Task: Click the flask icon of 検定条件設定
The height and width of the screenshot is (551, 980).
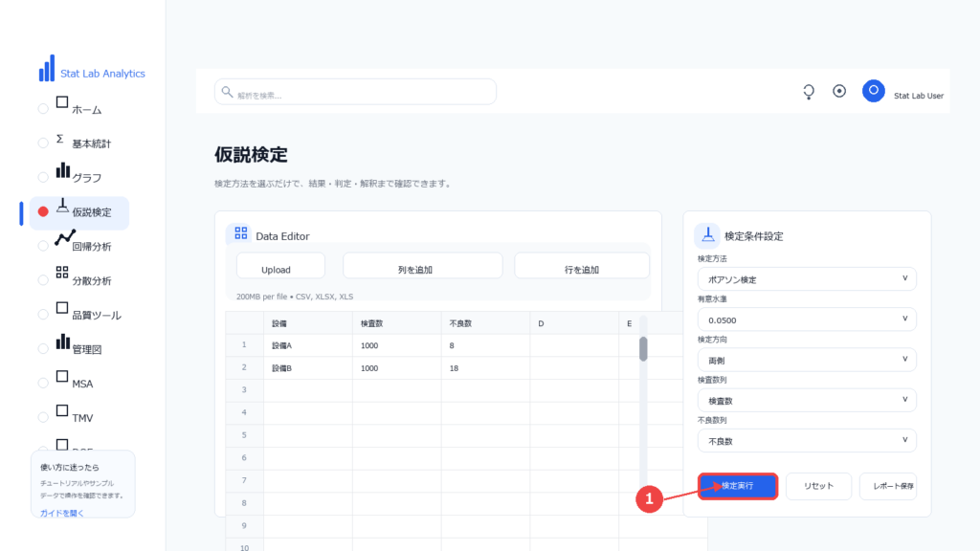Action: tap(707, 235)
